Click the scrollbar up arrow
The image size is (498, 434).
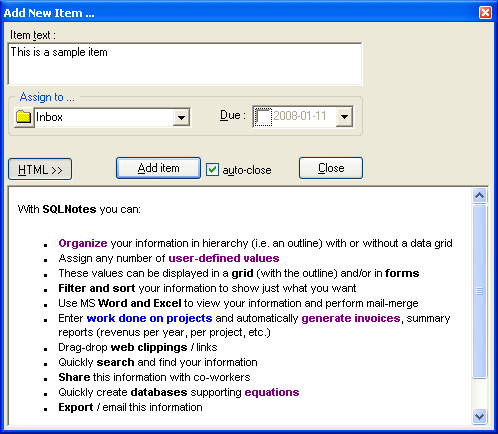(x=479, y=196)
